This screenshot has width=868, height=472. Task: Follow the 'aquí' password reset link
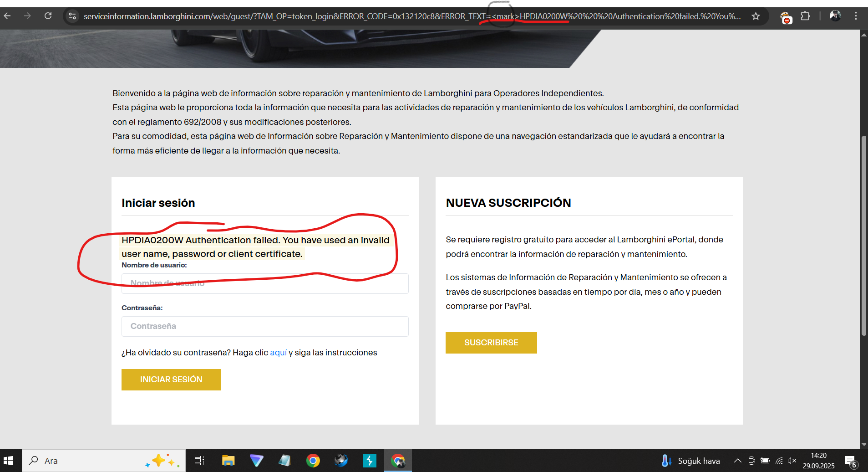[x=278, y=353]
